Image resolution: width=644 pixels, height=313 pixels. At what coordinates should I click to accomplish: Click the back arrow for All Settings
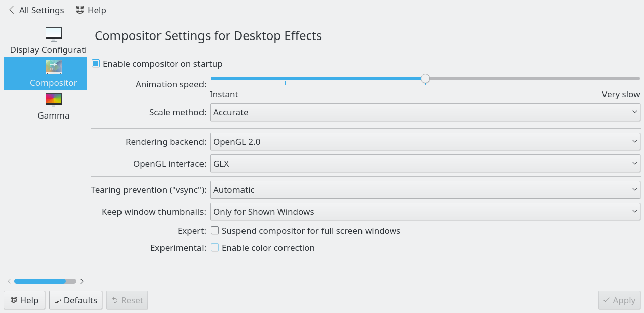click(12, 10)
